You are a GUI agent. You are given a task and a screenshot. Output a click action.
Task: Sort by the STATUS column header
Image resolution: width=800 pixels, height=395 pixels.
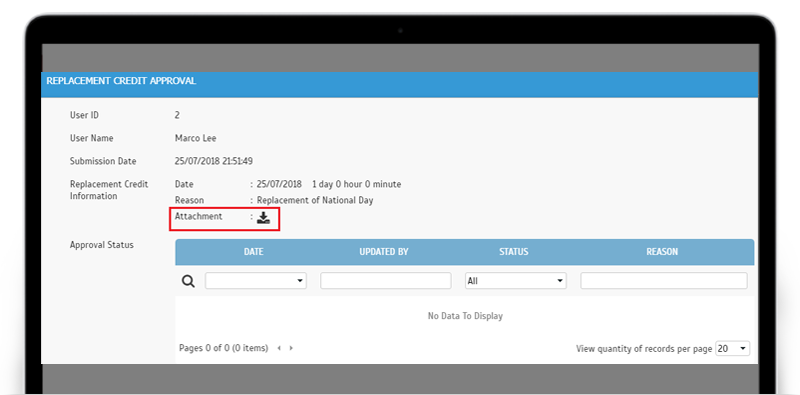513,252
